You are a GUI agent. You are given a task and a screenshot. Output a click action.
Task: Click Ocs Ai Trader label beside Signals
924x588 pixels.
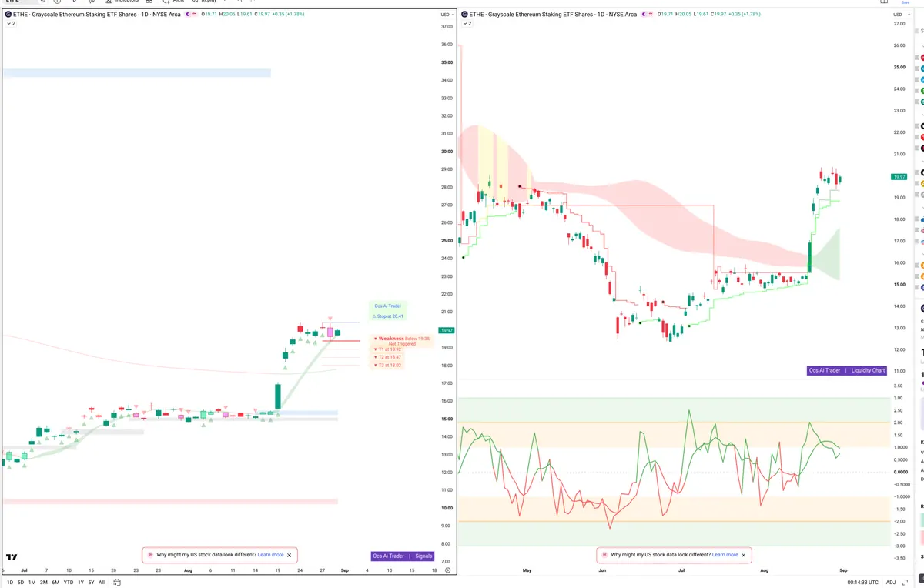pyautogui.click(x=388, y=556)
